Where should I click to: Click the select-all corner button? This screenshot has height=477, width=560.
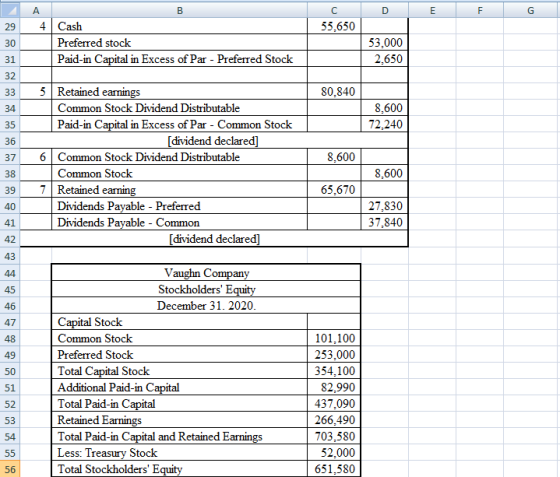[x=10, y=11]
